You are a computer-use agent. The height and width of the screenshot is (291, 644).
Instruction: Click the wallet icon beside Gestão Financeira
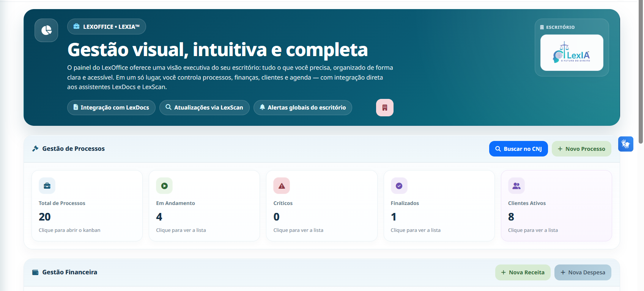[x=35, y=272]
